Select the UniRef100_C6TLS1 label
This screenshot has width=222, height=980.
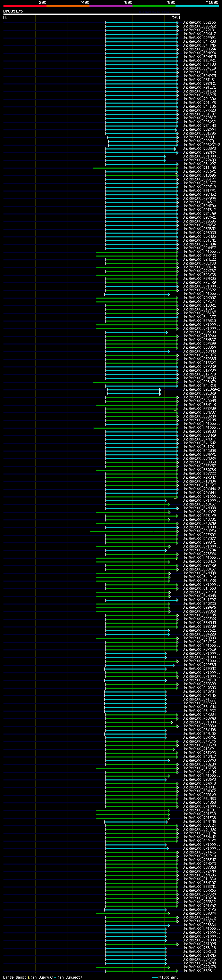coord(199,80)
